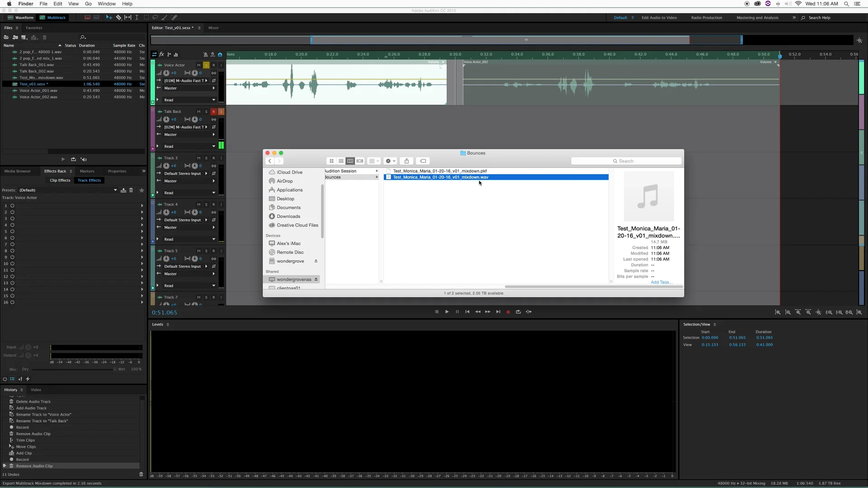868x488 pixels.
Task: Adjust Voice Actor track volume knob
Action: pos(166,73)
